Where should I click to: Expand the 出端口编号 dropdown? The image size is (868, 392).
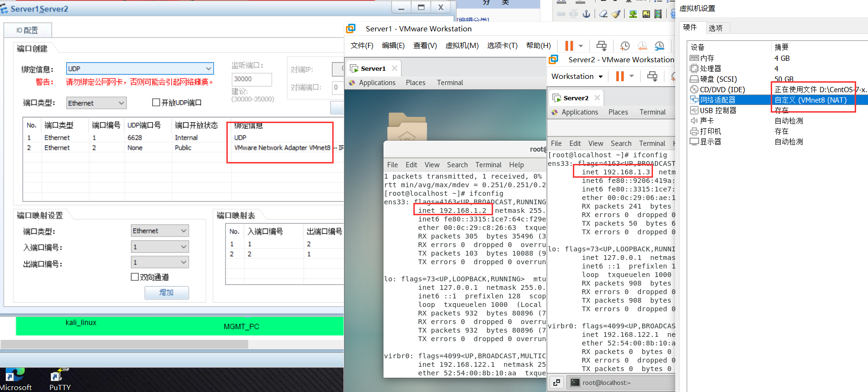pos(160,262)
